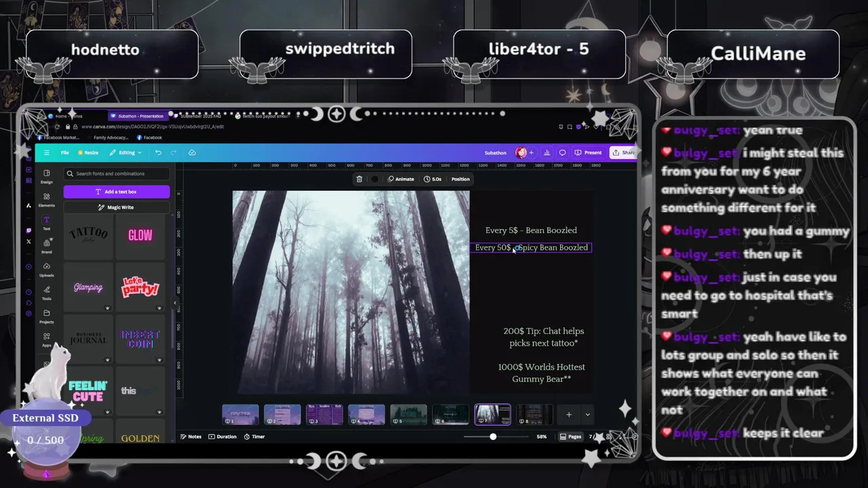Choose the GLOW font combination

(x=140, y=235)
